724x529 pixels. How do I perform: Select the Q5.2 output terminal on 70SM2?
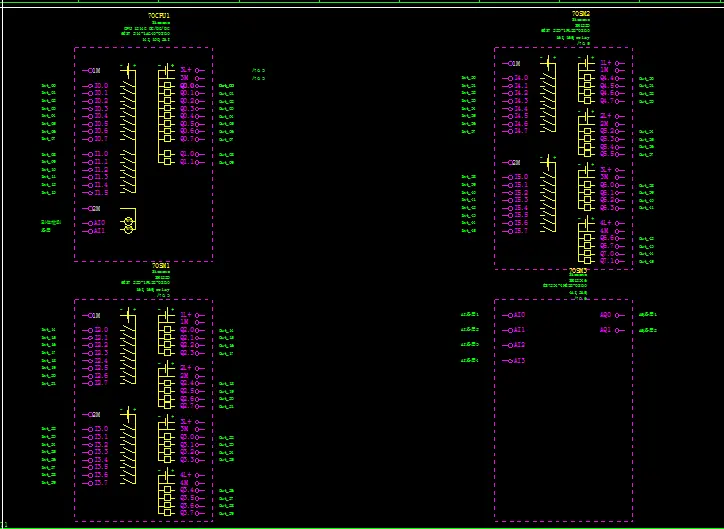610,131
